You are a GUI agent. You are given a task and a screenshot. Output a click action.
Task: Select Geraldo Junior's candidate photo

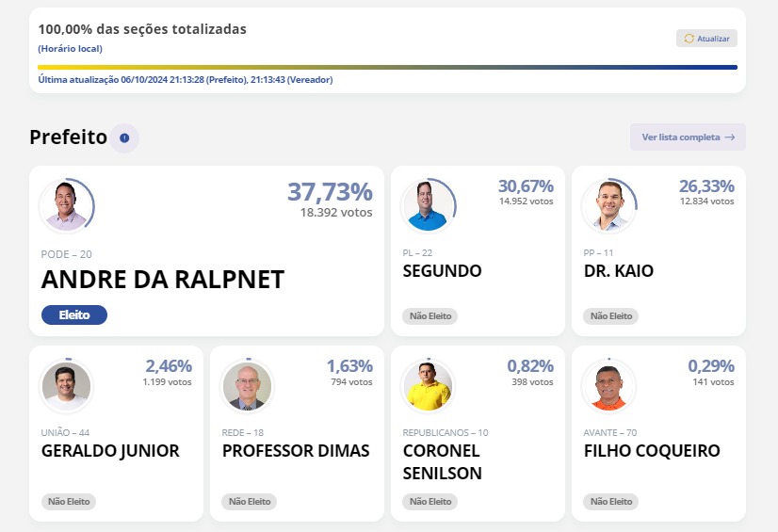click(66, 385)
